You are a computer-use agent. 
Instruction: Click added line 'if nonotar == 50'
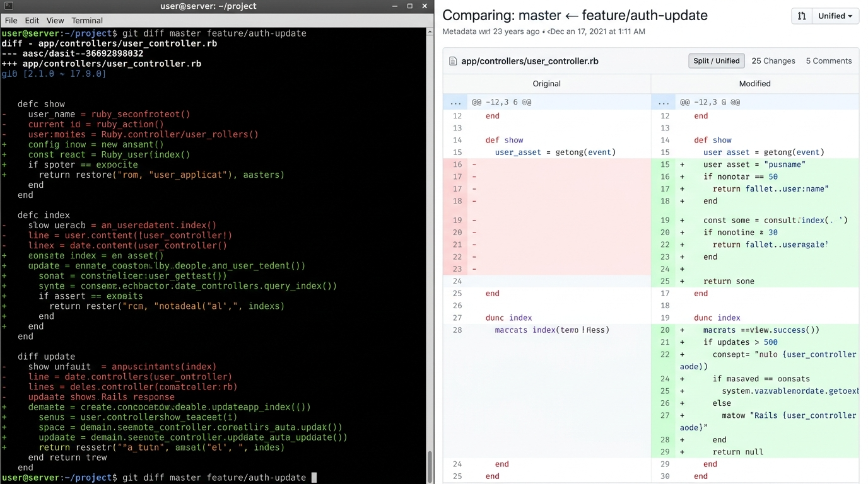pyautogui.click(x=741, y=176)
